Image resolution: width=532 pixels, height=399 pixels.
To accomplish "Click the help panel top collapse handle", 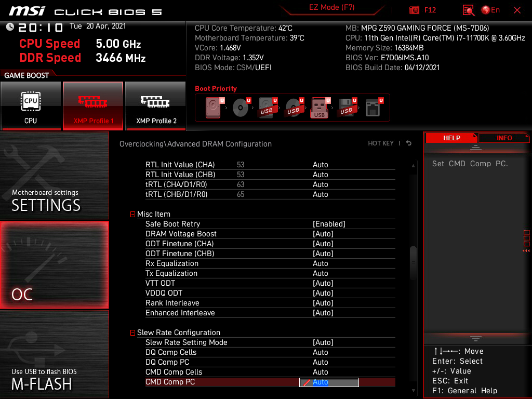I will [476, 148].
